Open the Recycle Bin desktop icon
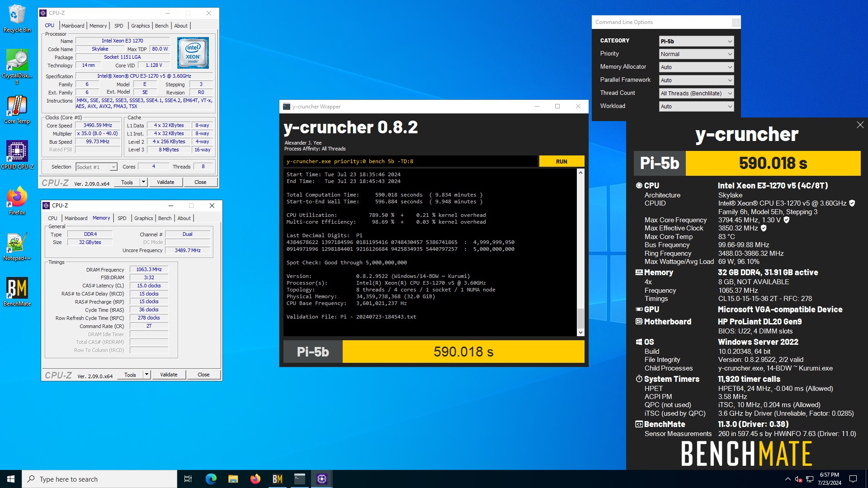Viewport: 868px width, 488px height. pos(17,18)
